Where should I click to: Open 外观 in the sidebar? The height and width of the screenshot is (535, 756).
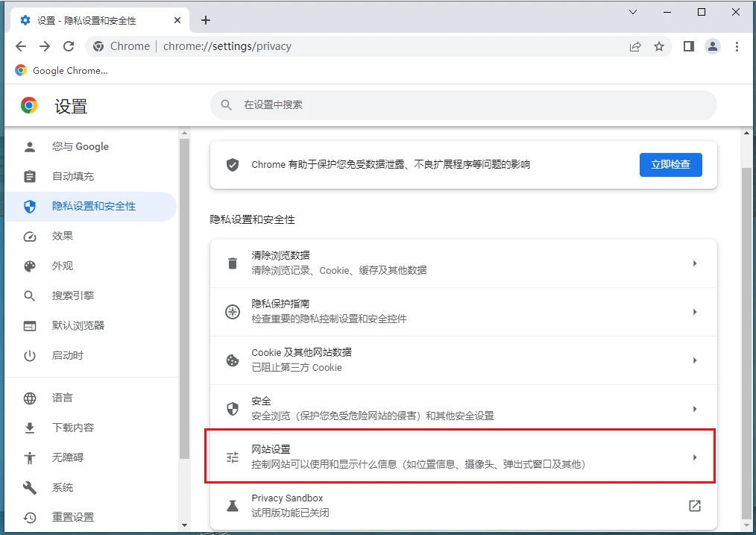91,266
